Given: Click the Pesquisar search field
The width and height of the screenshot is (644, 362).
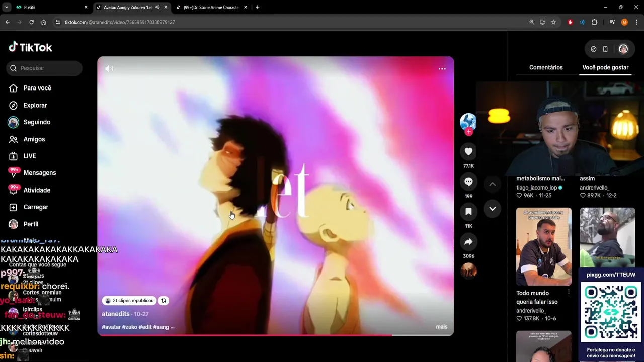Looking at the screenshot, I should pyautogui.click(x=44, y=68).
